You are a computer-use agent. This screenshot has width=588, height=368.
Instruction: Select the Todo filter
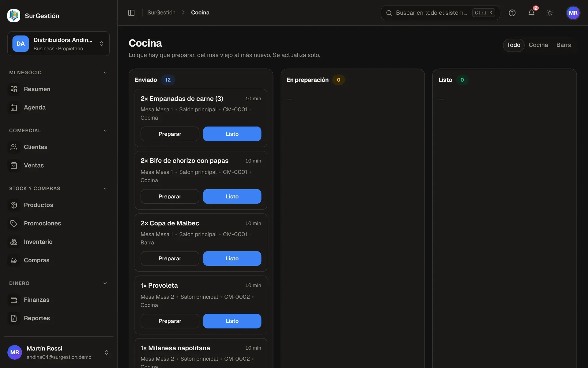513,45
